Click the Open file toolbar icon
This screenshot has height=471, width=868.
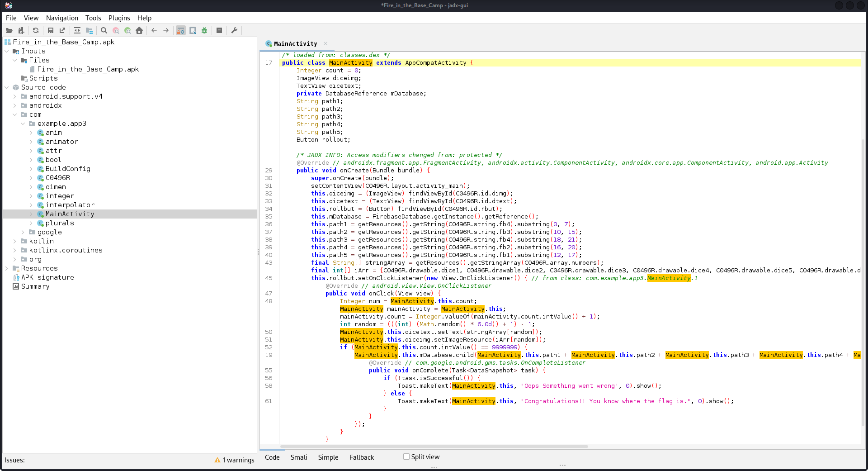(x=9, y=30)
